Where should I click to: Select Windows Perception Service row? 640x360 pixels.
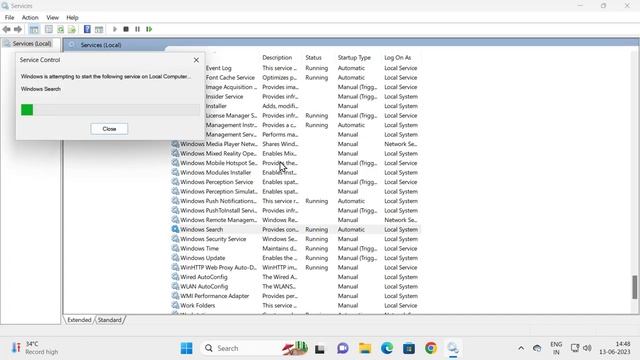(x=296, y=182)
